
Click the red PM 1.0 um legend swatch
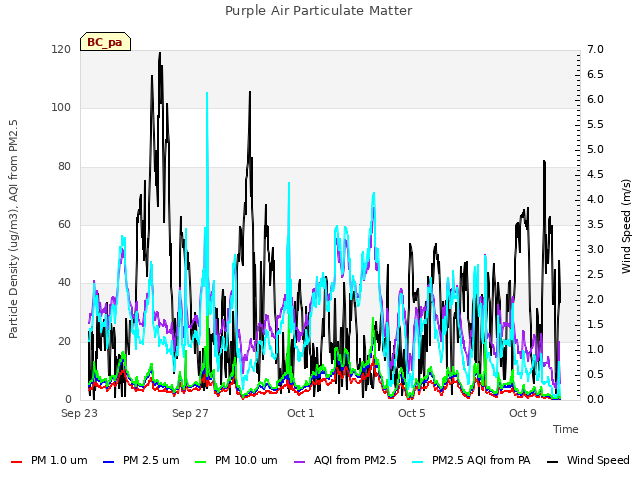(16, 462)
